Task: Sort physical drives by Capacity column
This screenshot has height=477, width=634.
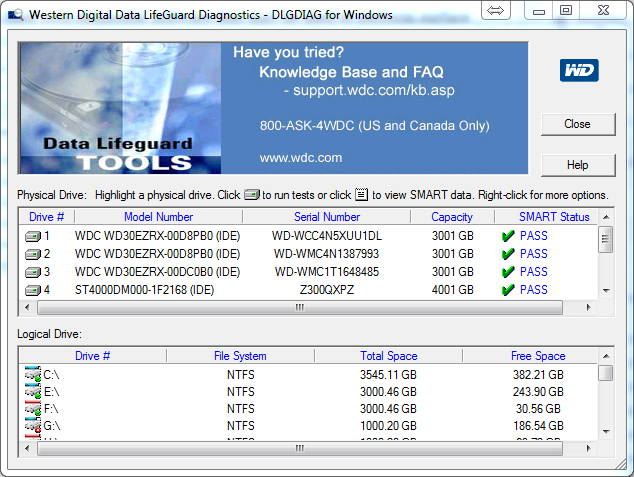Action: click(x=452, y=217)
